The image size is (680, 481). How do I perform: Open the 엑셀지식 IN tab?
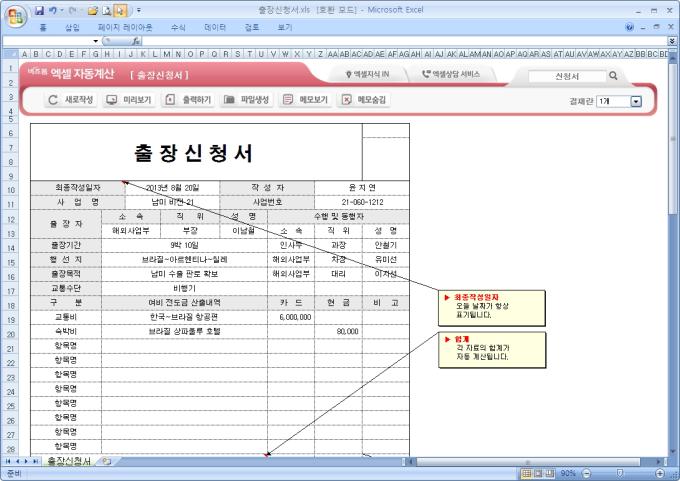tap(368, 74)
